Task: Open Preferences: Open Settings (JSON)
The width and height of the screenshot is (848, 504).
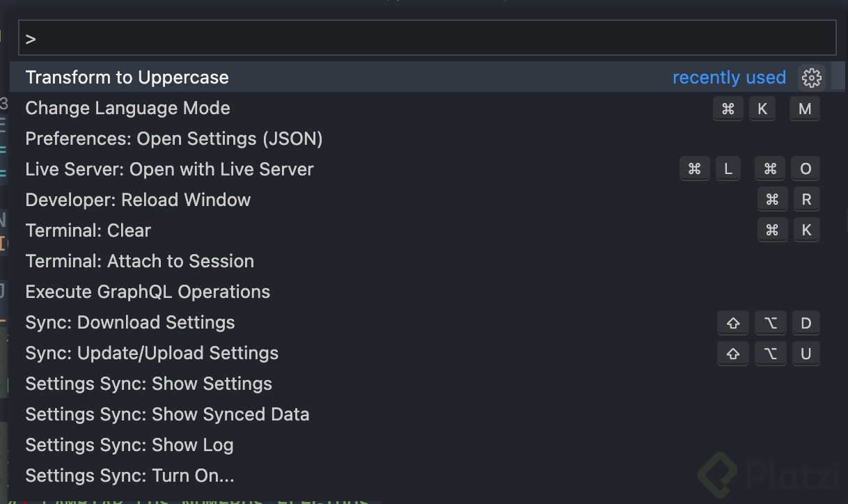Action: [x=422, y=139]
